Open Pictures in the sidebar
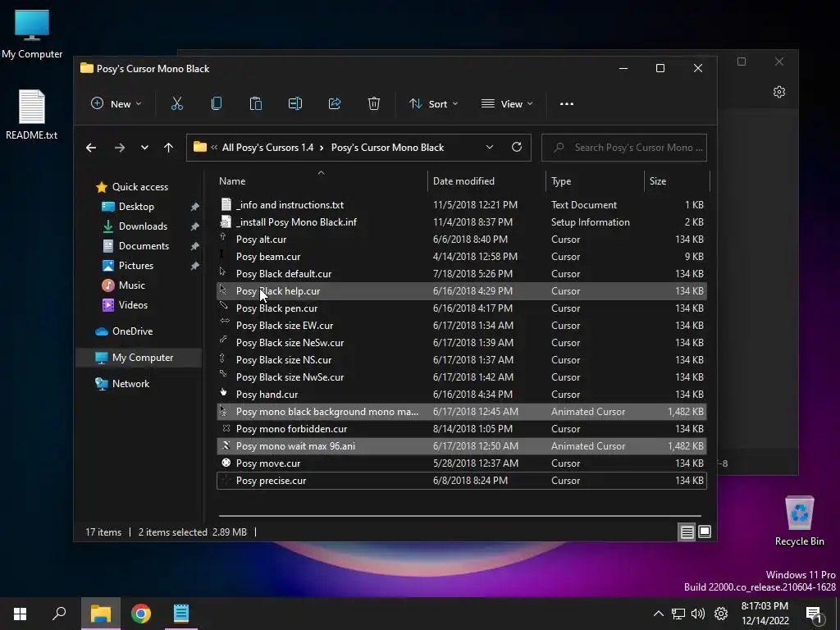Viewport: 840px width, 630px height. coord(135,266)
